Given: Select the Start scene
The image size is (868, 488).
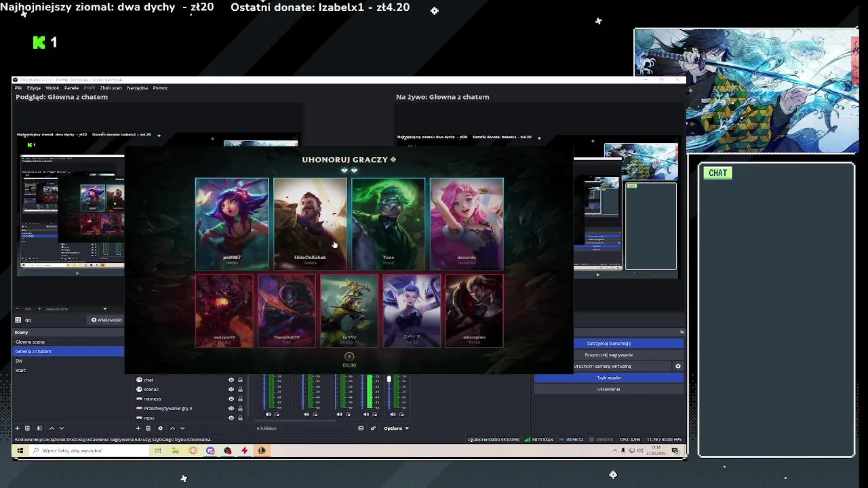Looking at the screenshot, I should click(x=68, y=371).
